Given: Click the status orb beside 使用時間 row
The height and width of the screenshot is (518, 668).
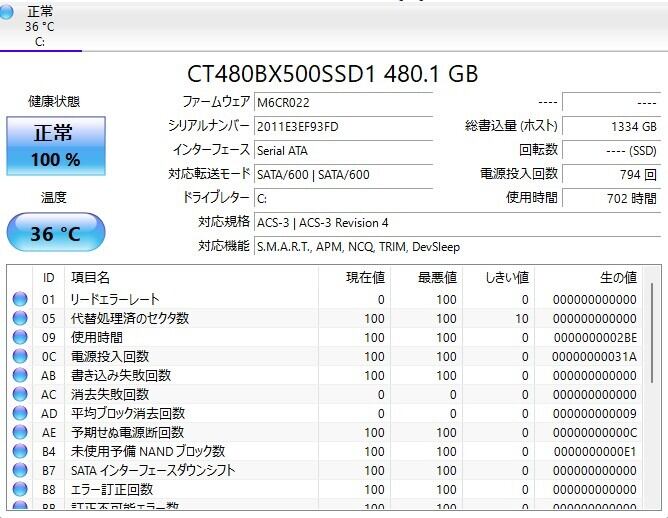Looking at the screenshot, I should 20,338.
